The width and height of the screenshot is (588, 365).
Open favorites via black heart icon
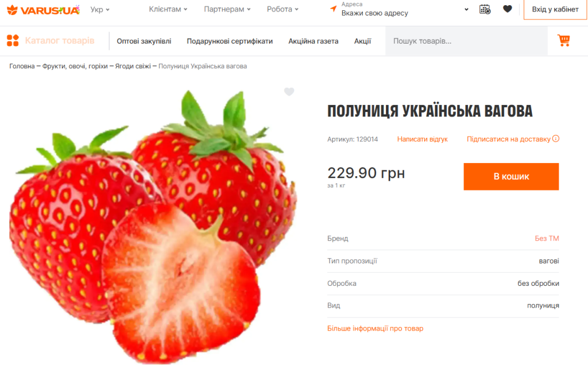point(508,9)
